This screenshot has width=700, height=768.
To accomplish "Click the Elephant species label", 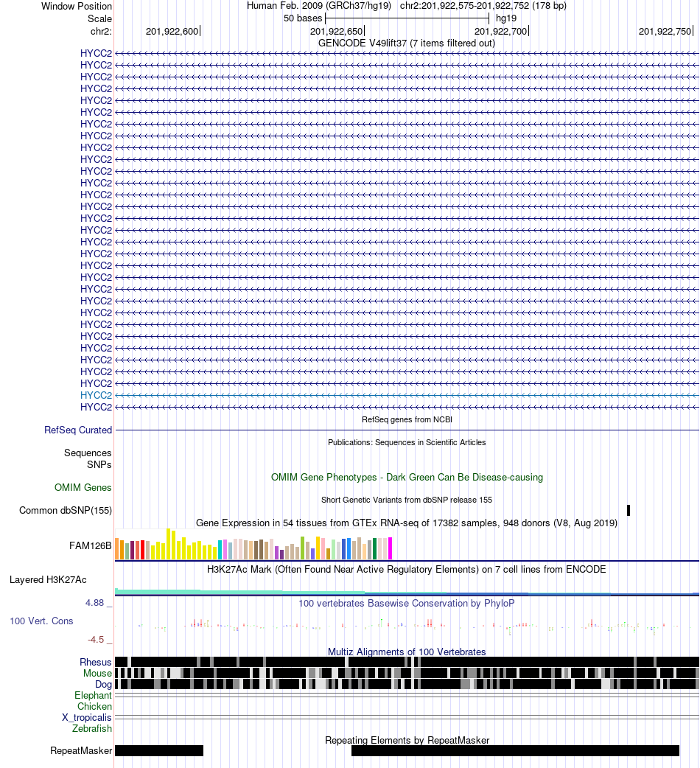I will (93, 696).
